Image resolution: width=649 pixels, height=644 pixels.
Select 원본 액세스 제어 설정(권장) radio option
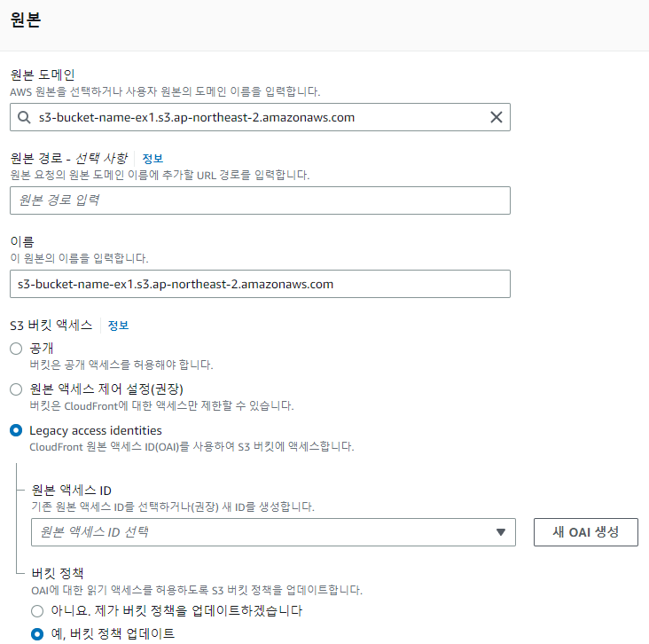(x=16, y=389)
